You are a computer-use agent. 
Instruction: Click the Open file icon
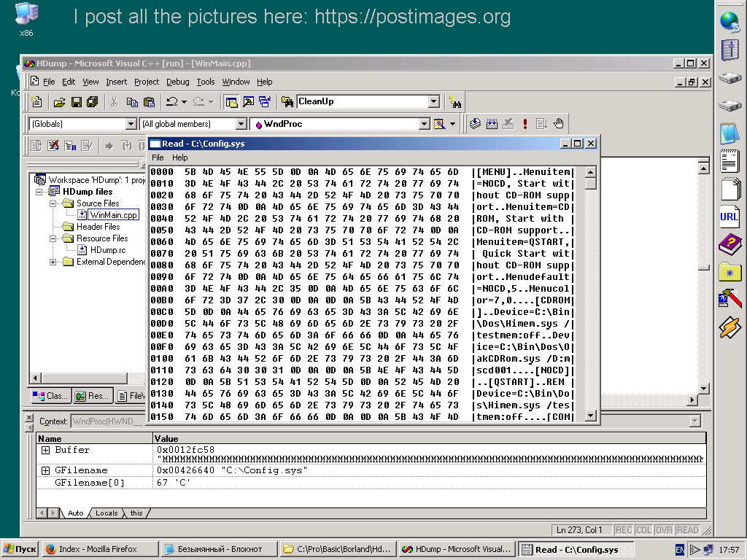pyautogui.click(x=59, y=101)
